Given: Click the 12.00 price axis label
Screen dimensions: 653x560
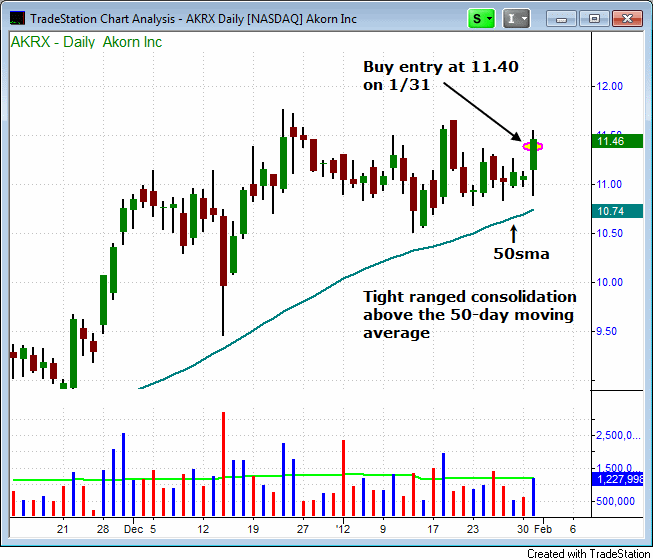Looking at the screenshot, I should coord(609,86).
